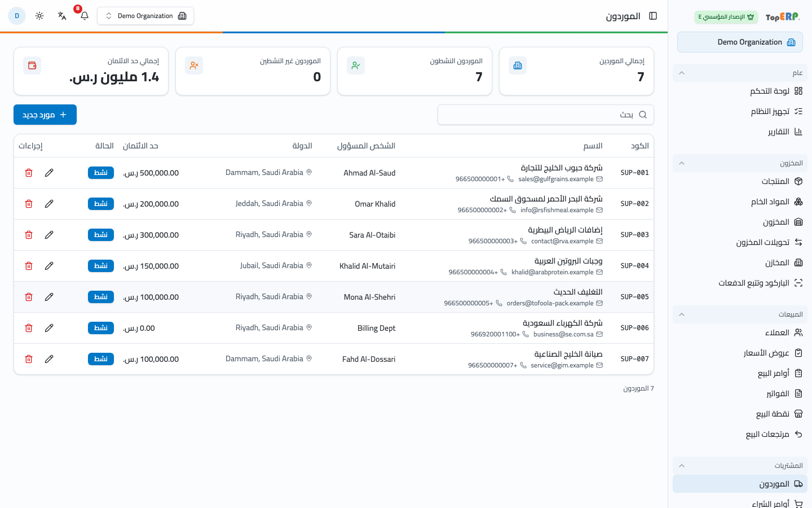This screenshot has height=508, width=812.
Task: Open نقطة البيع point of sale
Action: pyautogui.click(x=740, y=414)
